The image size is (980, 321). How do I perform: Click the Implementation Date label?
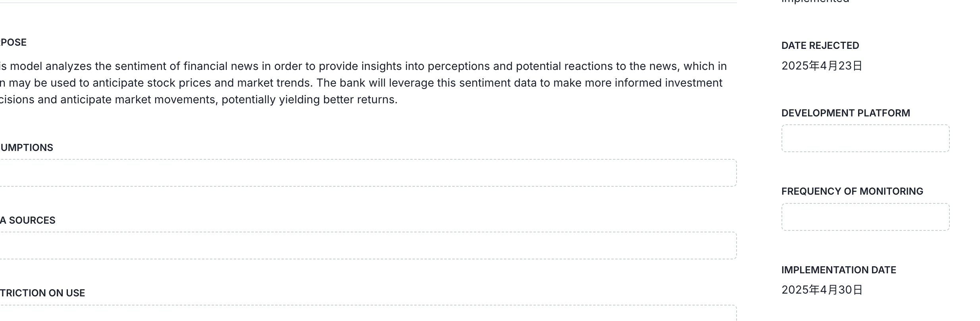coord(838,270)
